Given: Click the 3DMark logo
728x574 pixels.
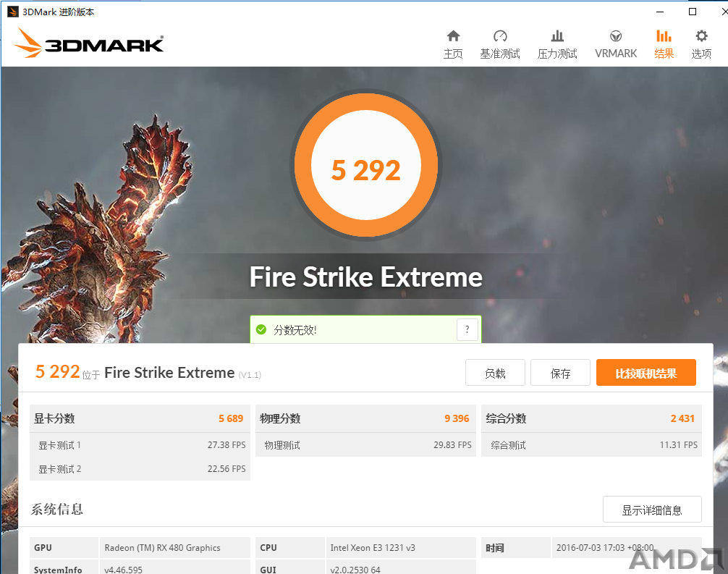Looking at the screenshot, I should tap(89, 43).
